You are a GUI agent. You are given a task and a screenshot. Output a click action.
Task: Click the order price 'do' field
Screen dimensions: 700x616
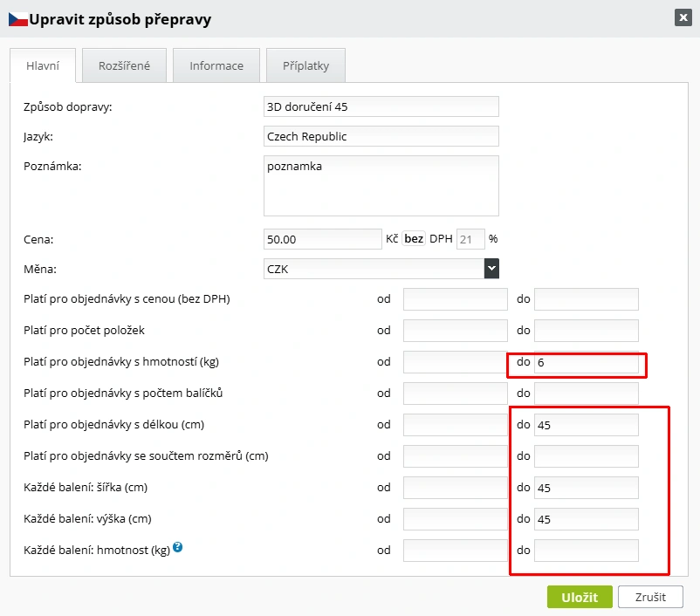point(587,299)
